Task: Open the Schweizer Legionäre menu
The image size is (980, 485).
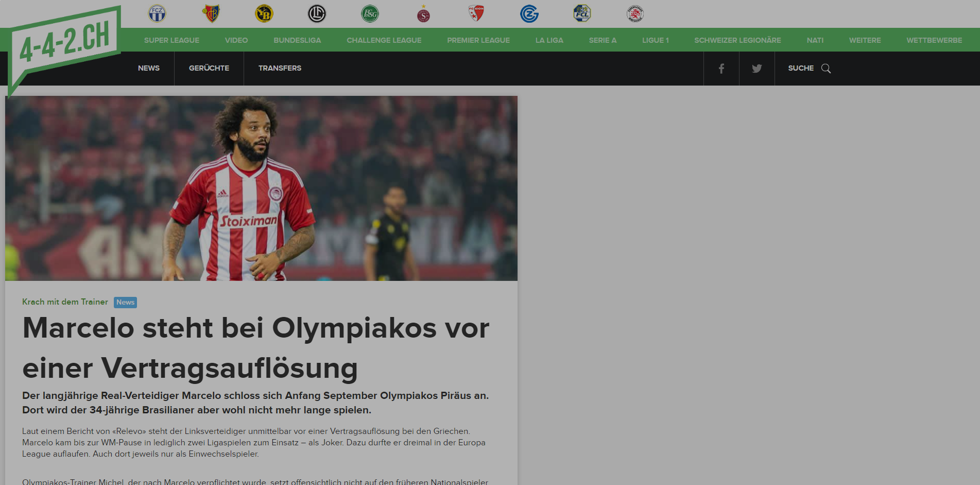Action: click(x=737, y=40)
